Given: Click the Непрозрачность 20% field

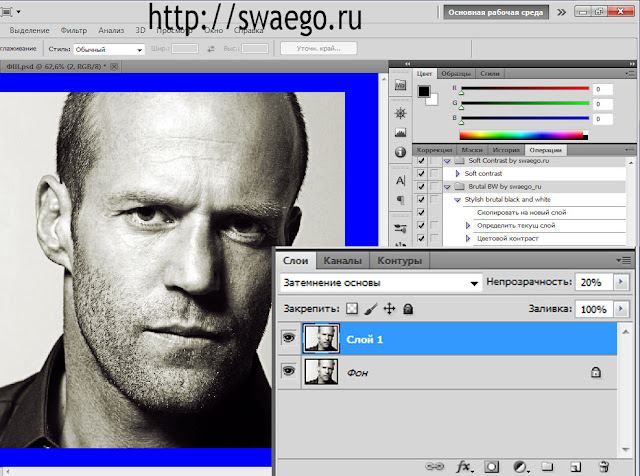Looking at the screenshot, I should coord(594,282).
